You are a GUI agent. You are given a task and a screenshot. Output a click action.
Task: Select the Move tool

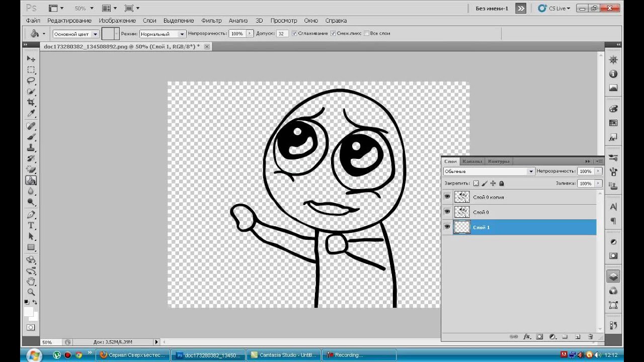[31, 59]
